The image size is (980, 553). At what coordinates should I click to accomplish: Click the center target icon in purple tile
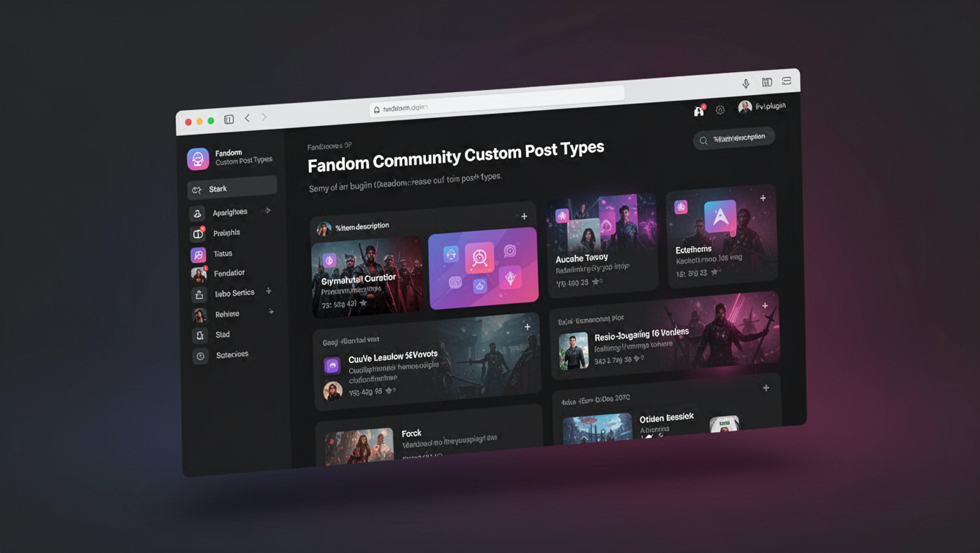(480, 258)
